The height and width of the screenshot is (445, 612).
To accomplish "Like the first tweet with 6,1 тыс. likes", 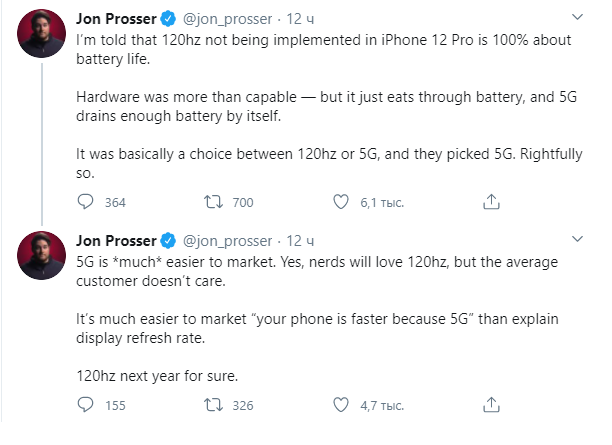I will click(342, 202).
